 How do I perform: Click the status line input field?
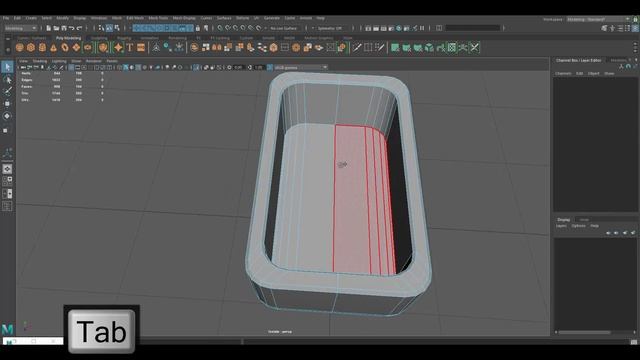click(473, 28)
